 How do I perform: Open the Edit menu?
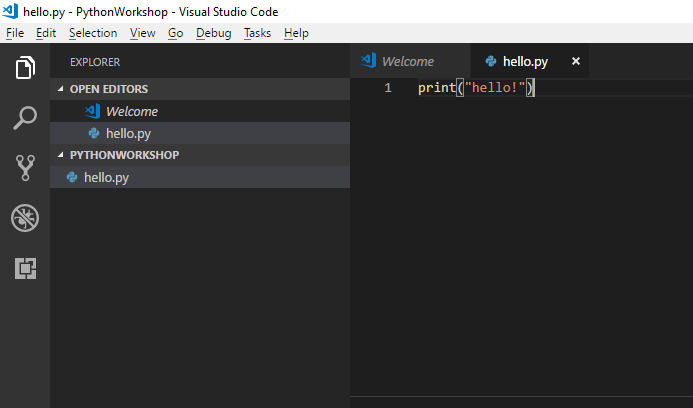point(46,33)
